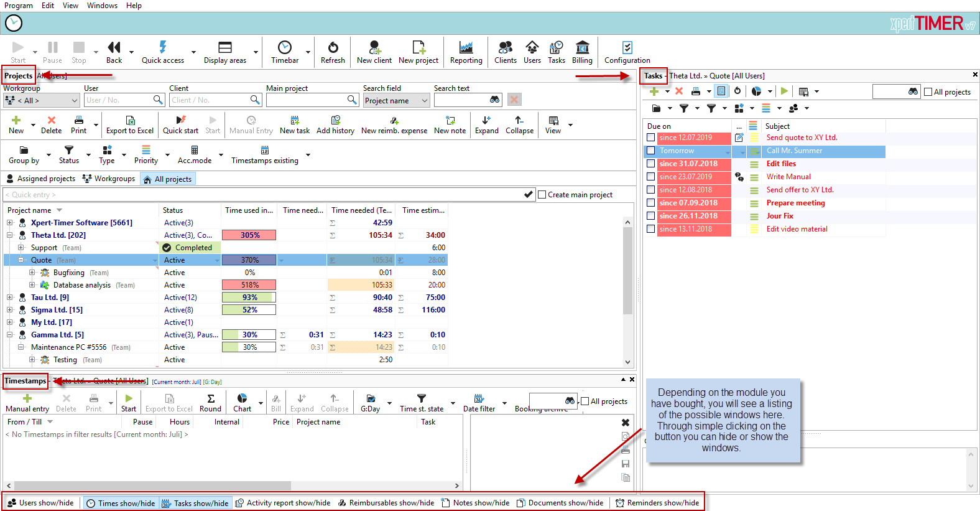Image resolution: width=980 pixels, height=511 pixels.
Task: Click the New client icon
Action: [374, 48]
